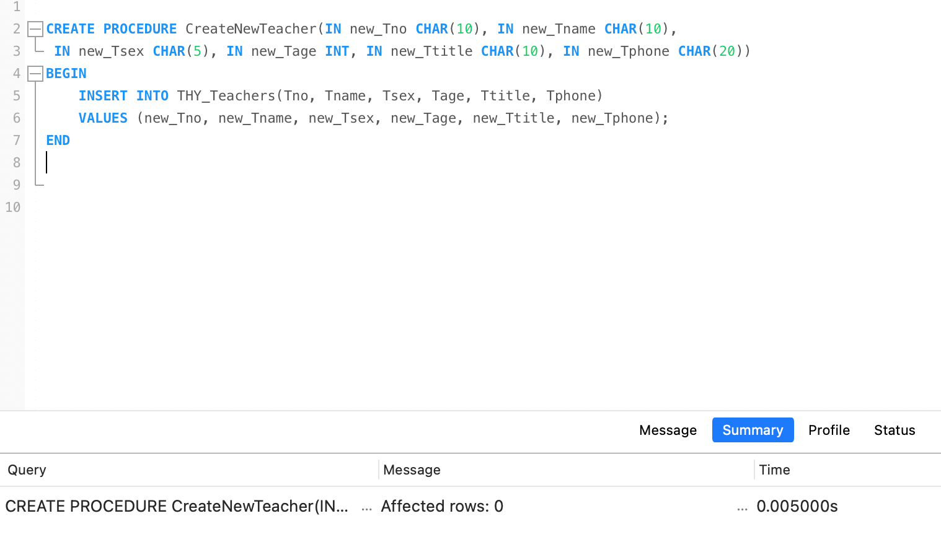Click line number 5 in the gutter
This screenshot has width=941, height=560.
coord(16,96)
